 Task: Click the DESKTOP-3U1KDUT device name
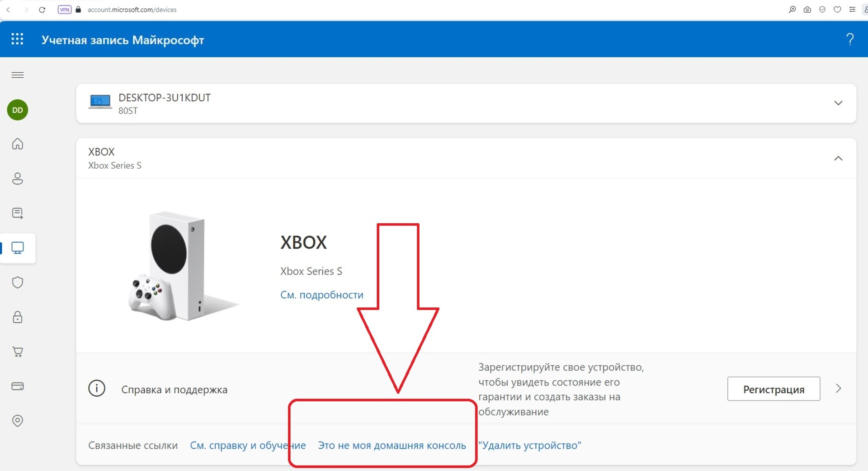pos(165,98)
